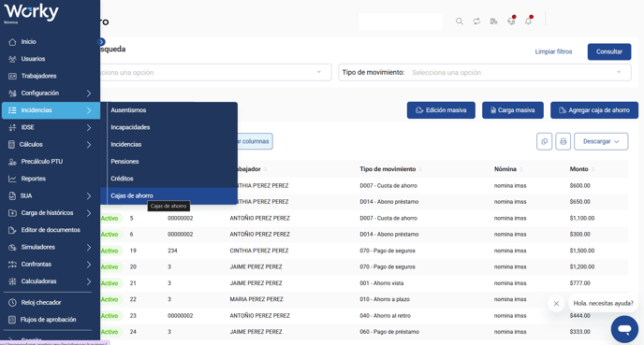Image resolution: width=644 pixels, height=345 pixels.
Task: Click the Worky logo
Action: pyautogui.click(x=31, y=12)
